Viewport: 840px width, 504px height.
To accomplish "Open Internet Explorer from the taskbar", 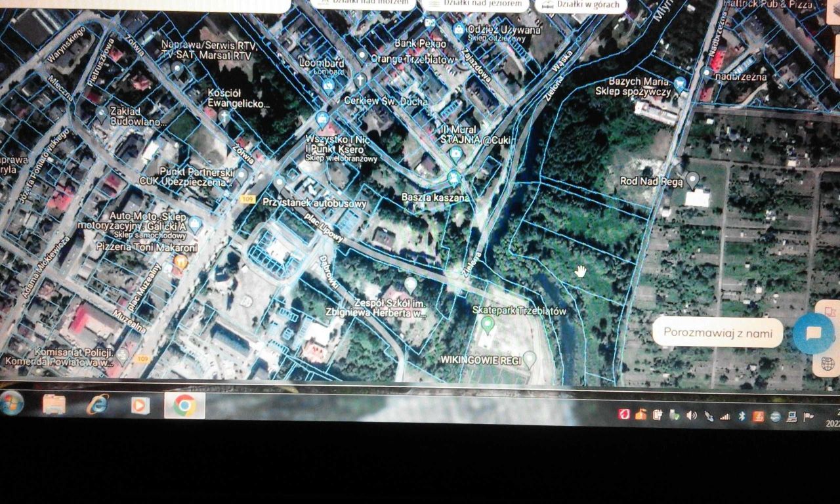I will [x=97, y=405].
